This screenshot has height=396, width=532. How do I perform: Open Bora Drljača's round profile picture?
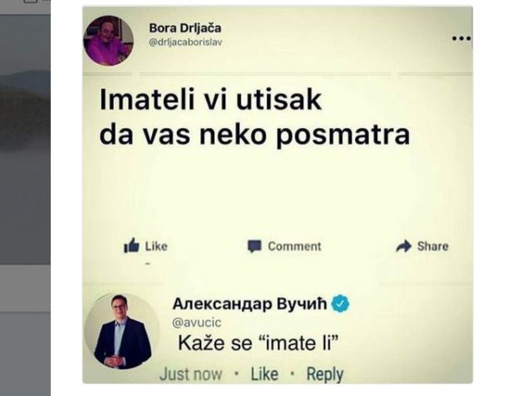click(x=108, y=41)
